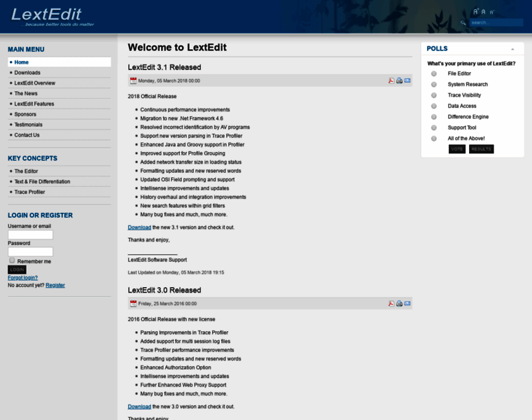532x420 pixels.
Task: Open PDF icon for LextEdit 3.1 article
Action: [x=391, y=80]
